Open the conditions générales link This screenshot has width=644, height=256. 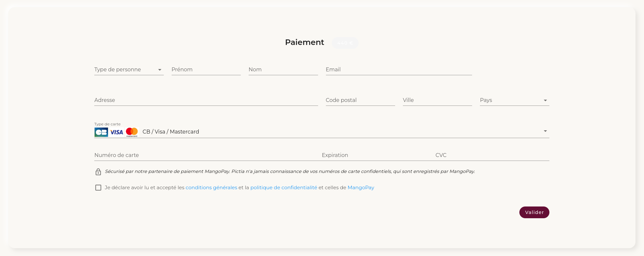[x=211, y=188]
